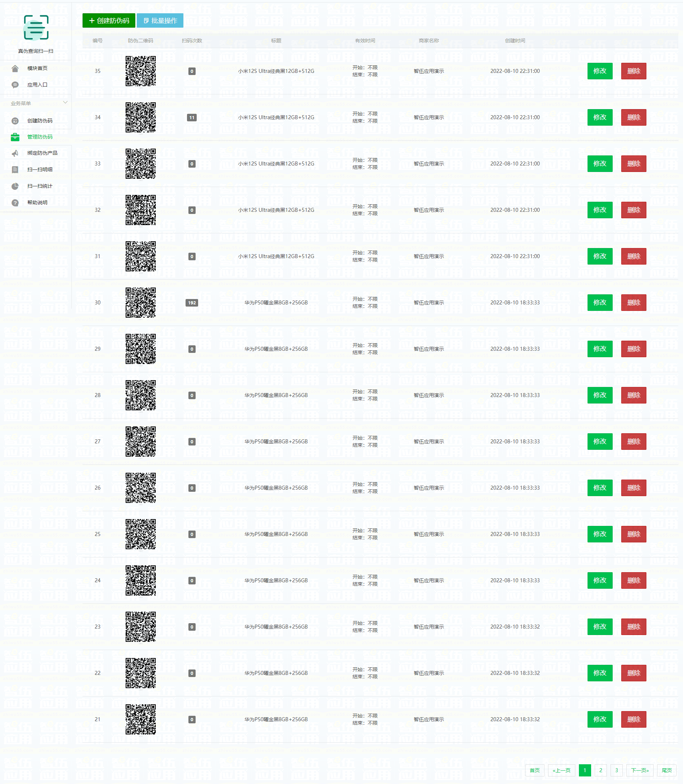Click the icon beside 创建防伪码 in sidebar
Viewport: 683px width, 784px height.
coord(15,121)
